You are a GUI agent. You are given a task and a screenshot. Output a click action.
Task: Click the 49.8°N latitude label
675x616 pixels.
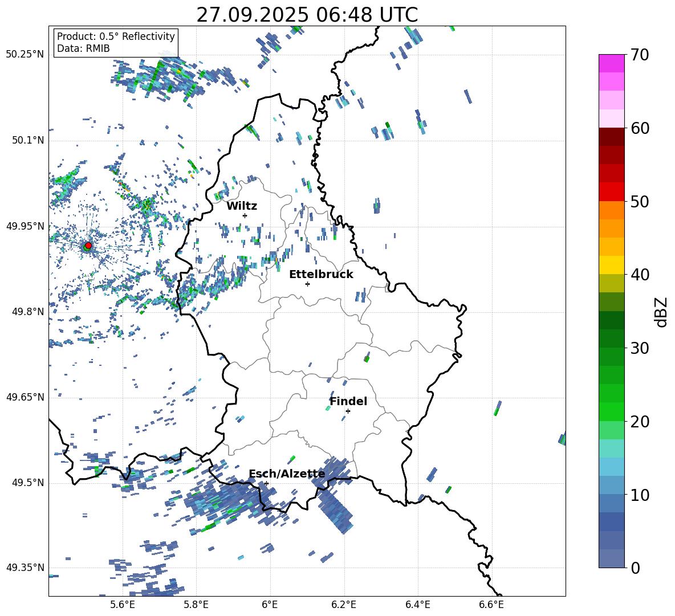click(27, 312)
